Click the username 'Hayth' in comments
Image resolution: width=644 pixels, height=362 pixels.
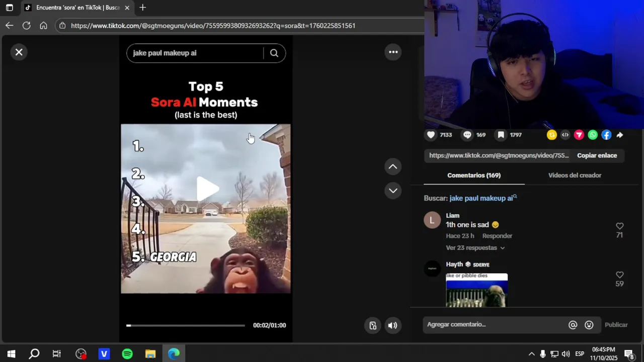point(454,264)
